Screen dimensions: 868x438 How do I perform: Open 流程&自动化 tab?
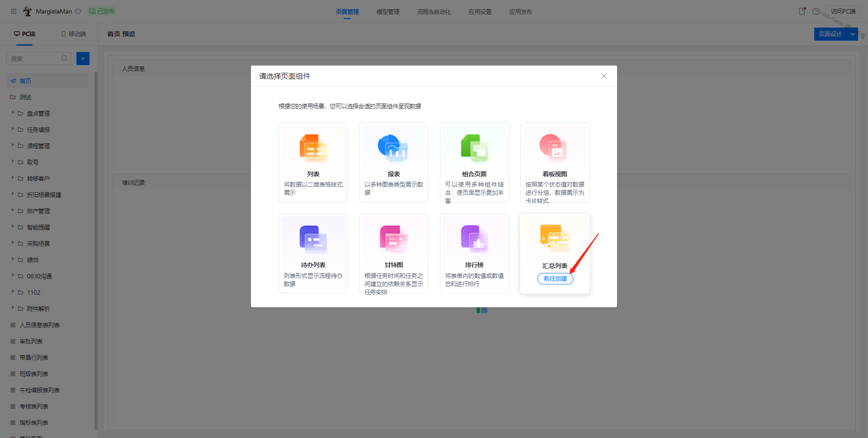pos(434,12)
